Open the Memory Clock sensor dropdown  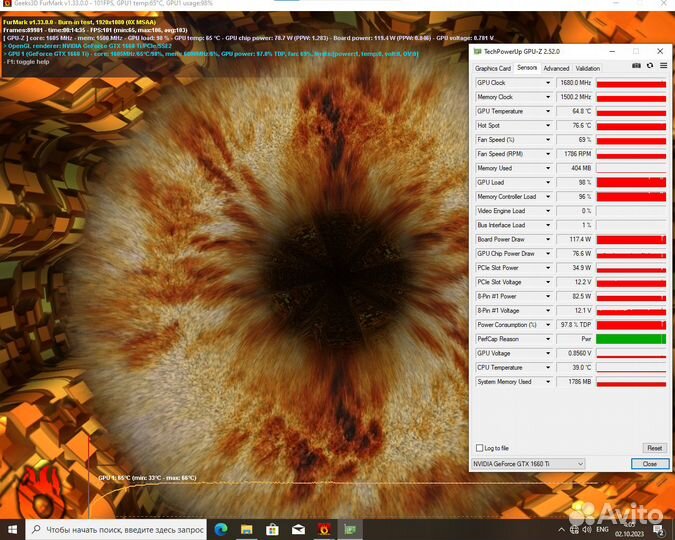548,97
